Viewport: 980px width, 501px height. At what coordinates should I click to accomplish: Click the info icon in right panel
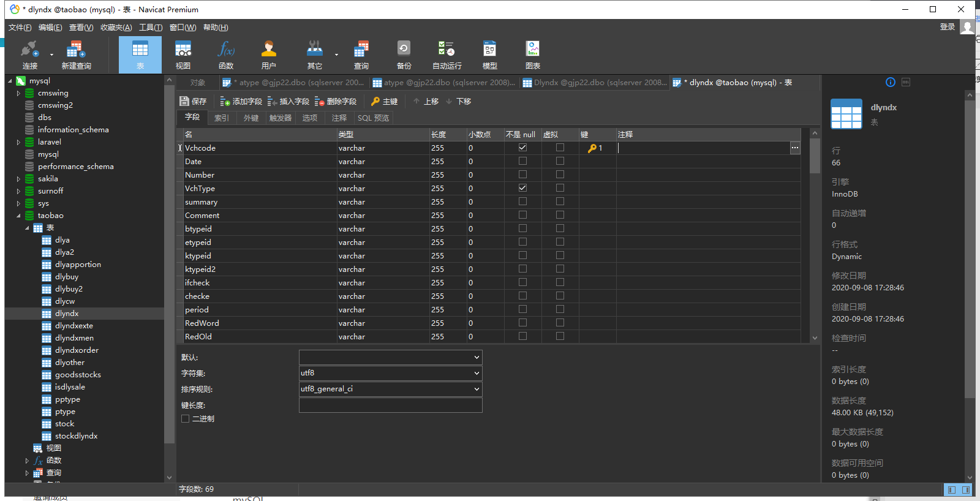891,82
